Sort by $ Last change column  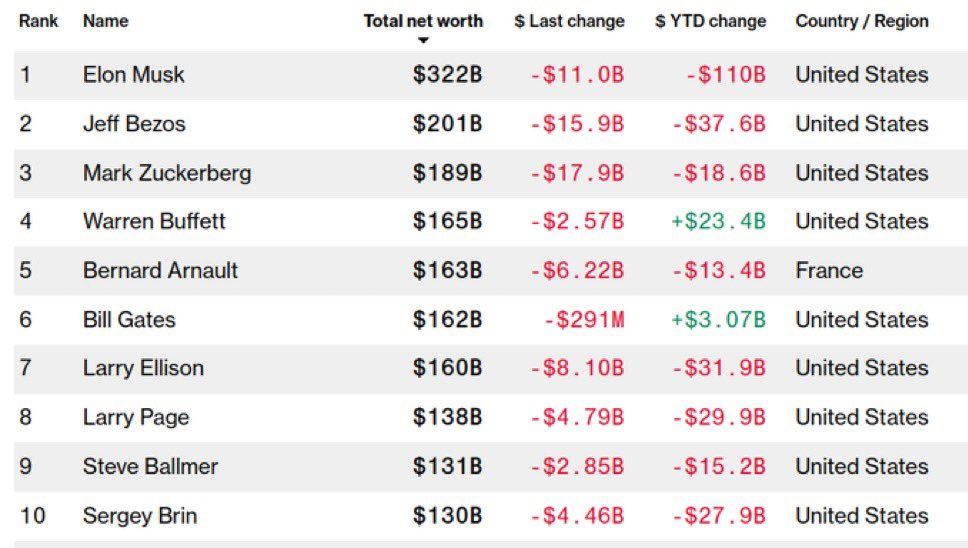(569, 21)
